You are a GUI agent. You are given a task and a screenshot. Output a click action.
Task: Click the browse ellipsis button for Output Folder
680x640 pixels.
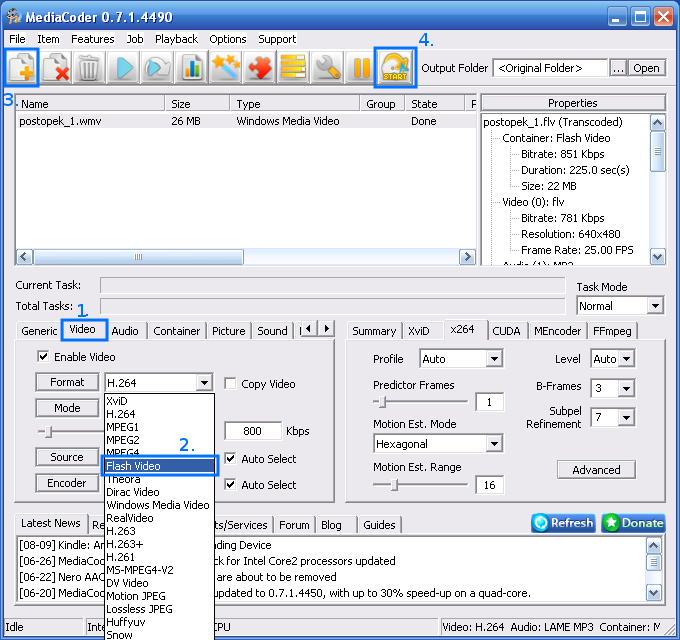pos(618,68)
